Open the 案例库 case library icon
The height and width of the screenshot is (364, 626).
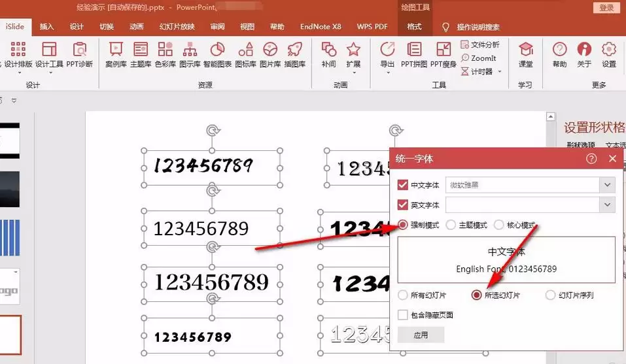[116, 54]
